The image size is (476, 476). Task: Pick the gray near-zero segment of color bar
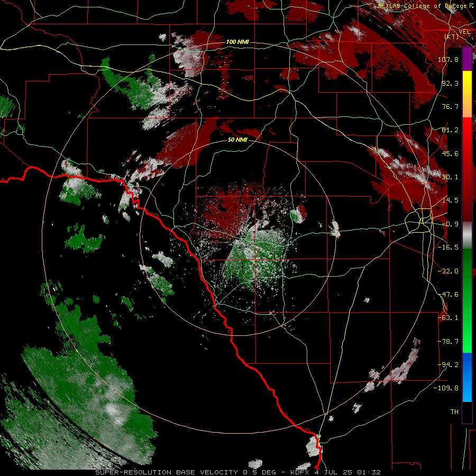pos(467,235)
